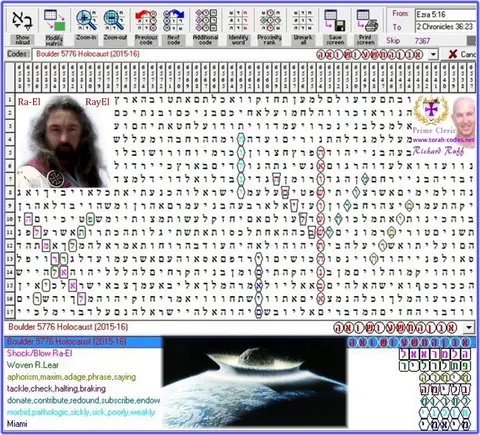Viewport: 480px width, 435px height.
Task: Click the To field showing 2 Chronicles 36:23
Action: [x=445, y=27]
